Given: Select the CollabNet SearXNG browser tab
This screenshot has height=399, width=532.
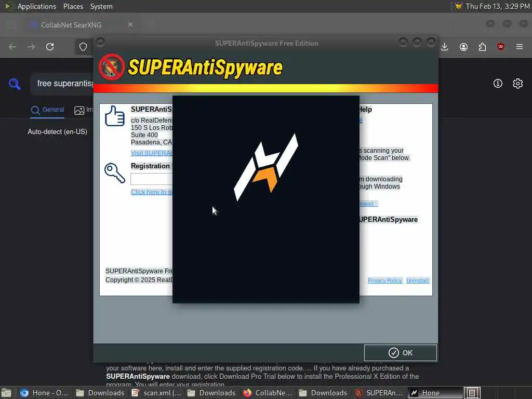Looking at the screenshot, I should coord(81,25).
